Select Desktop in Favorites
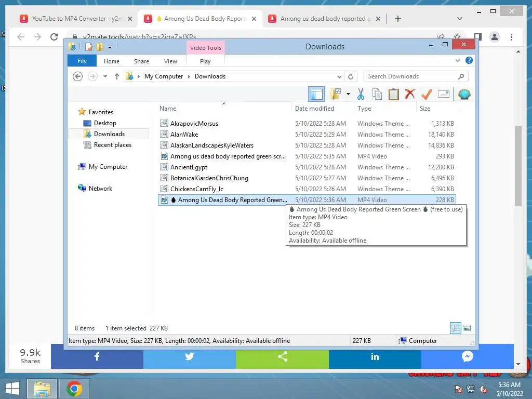This screenshot has width=532, height=399. pyautogui.click(x=105, y=123)
